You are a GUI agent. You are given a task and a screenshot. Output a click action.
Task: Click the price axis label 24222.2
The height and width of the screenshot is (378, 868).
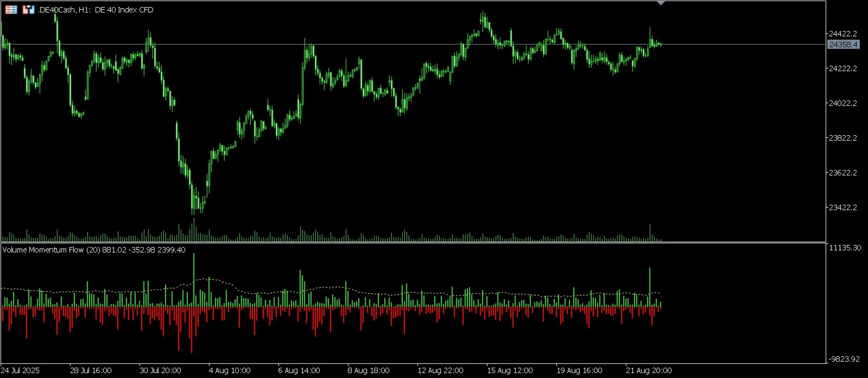click(x=843, y=68)
